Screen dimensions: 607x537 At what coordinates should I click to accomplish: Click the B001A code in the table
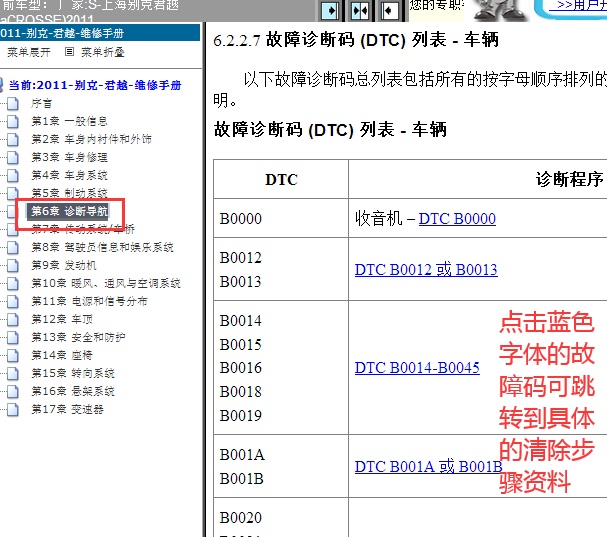point(242,455)
